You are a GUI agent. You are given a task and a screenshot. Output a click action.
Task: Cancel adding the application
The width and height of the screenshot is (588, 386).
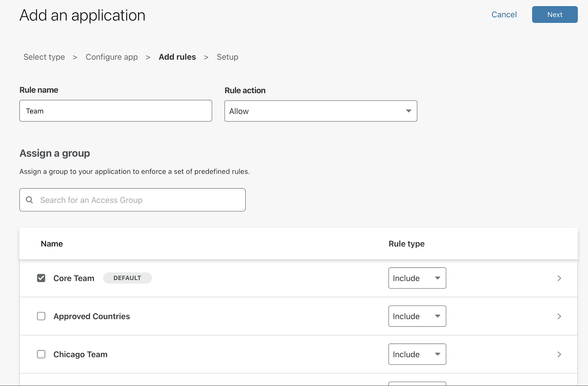point(504,14)
